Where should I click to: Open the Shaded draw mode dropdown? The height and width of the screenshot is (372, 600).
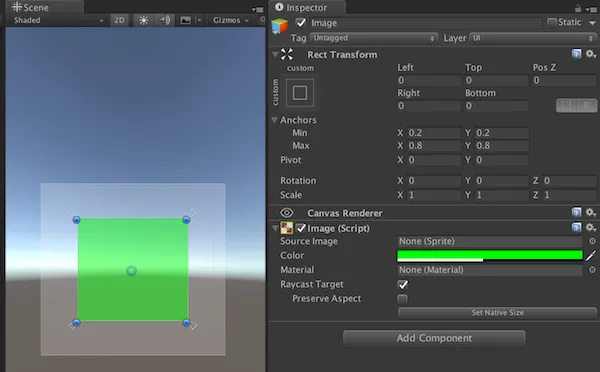coord(58,20)
